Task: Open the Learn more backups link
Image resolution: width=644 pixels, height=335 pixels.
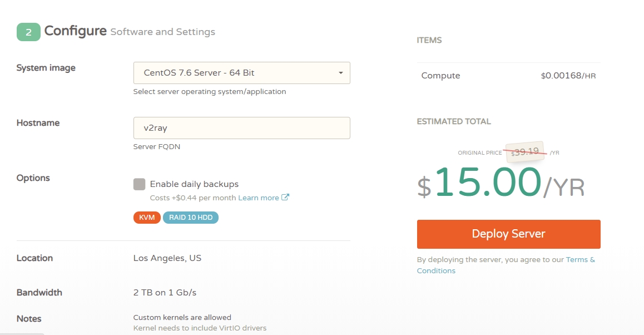Action: coord(259,198)
